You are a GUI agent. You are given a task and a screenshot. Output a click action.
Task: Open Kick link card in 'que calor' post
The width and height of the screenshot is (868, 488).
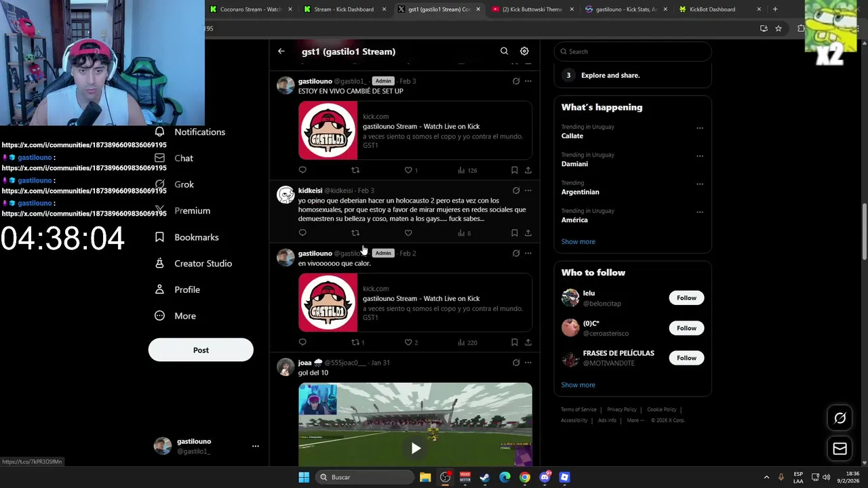pyautogui.click(x=415, y=302)
